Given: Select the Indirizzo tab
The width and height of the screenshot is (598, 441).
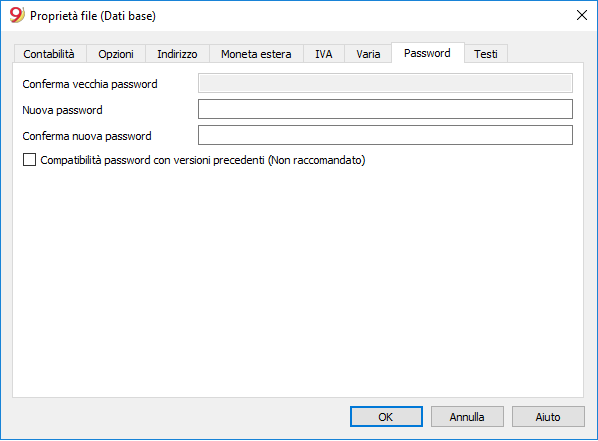Looking at the screenshot, I should [x=177, y=54].
